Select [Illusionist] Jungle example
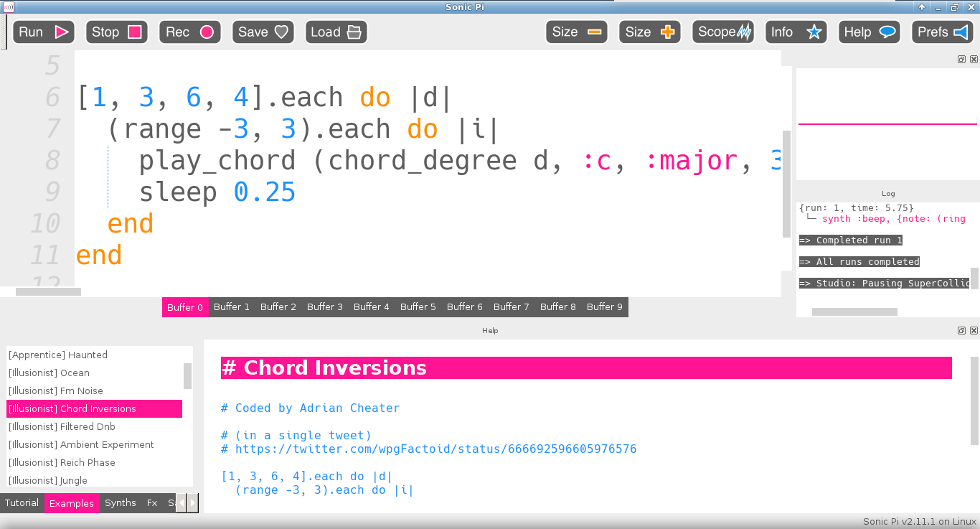Screen dimensions: 980x529 pos(94,480)
